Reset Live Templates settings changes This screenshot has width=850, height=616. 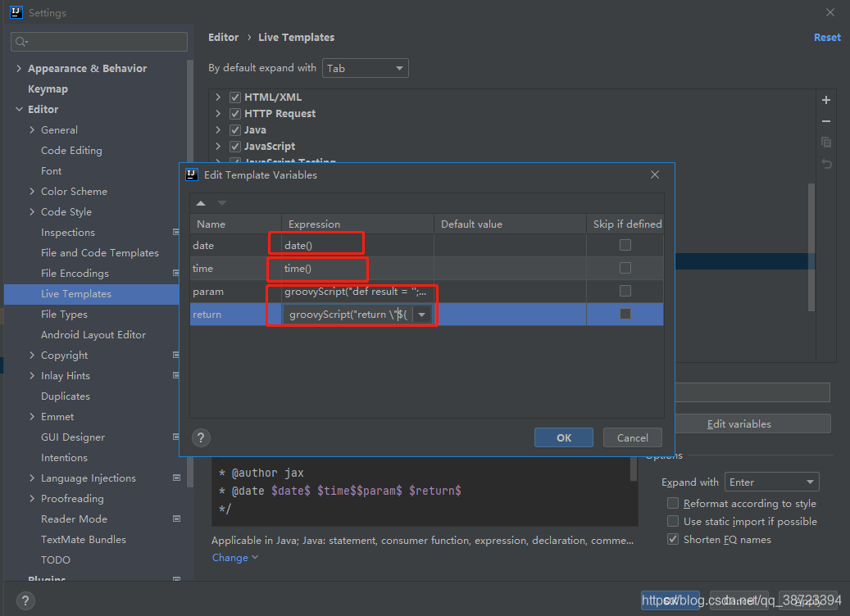(x=827, y=38)
